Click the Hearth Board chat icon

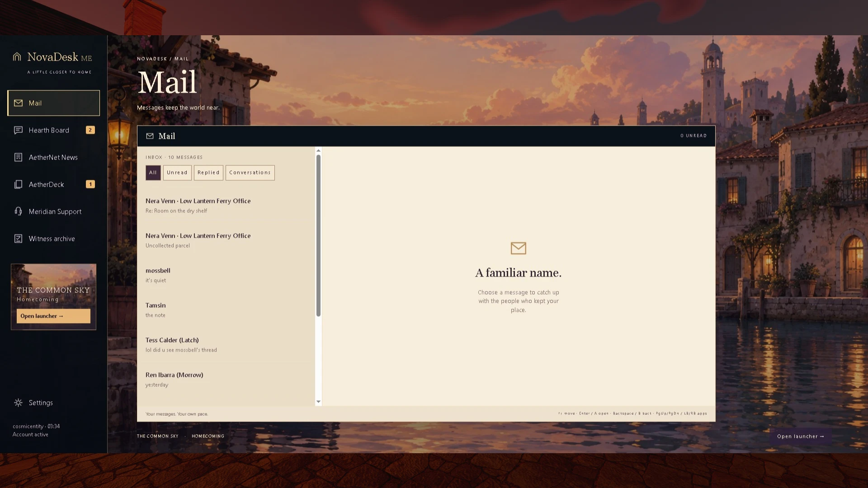tap(18, 130)
